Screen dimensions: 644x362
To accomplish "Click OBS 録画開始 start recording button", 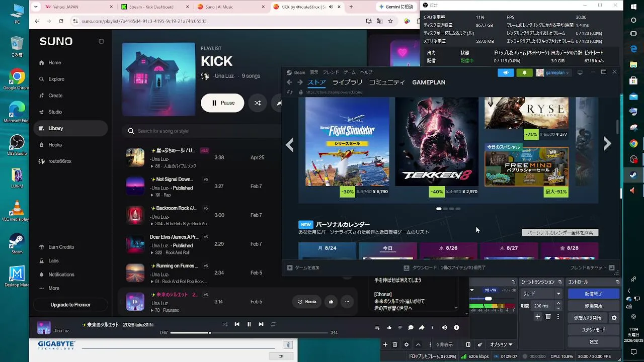I will 594,306.
